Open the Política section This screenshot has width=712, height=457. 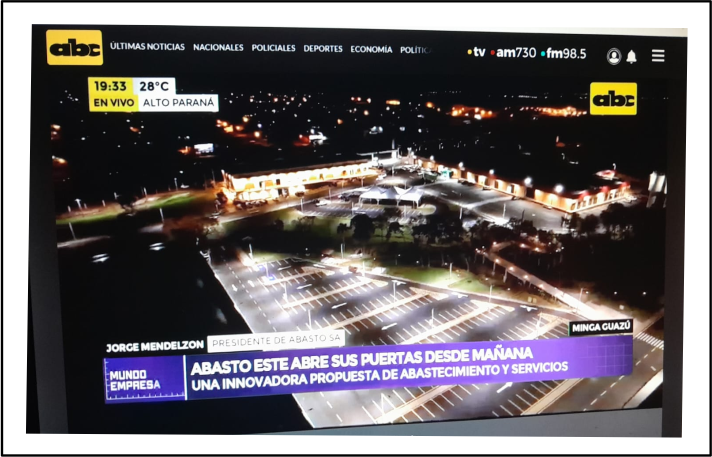[x=415, y=50]
